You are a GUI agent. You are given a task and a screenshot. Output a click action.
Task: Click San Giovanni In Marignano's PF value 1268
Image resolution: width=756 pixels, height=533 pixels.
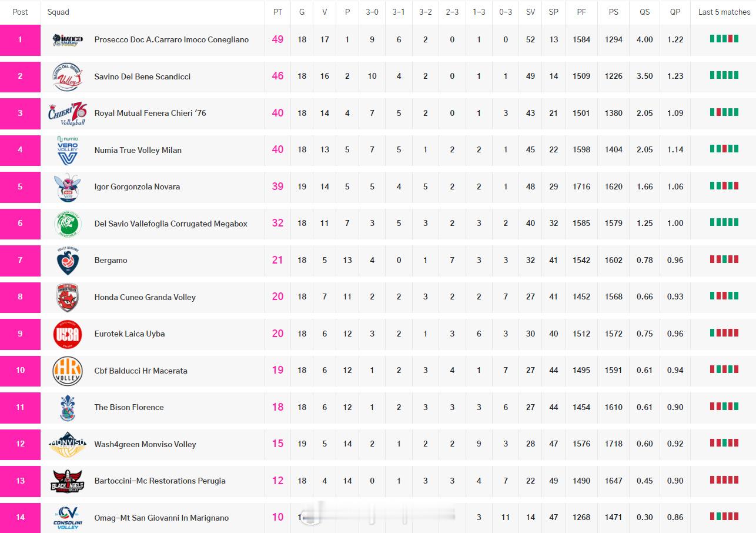[x=581, y=518]
